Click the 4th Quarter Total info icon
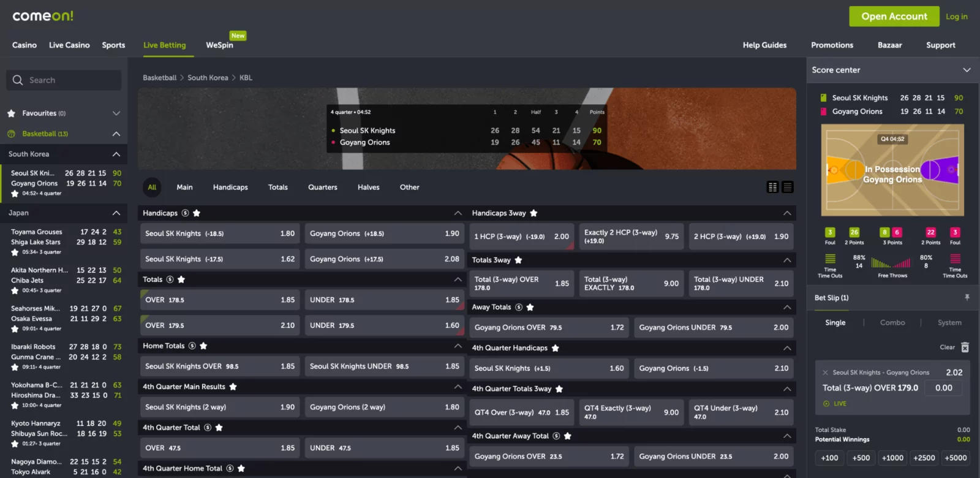The width and height of the screenshot is (980, 478). pyautogui.click(x=208, y=428)
